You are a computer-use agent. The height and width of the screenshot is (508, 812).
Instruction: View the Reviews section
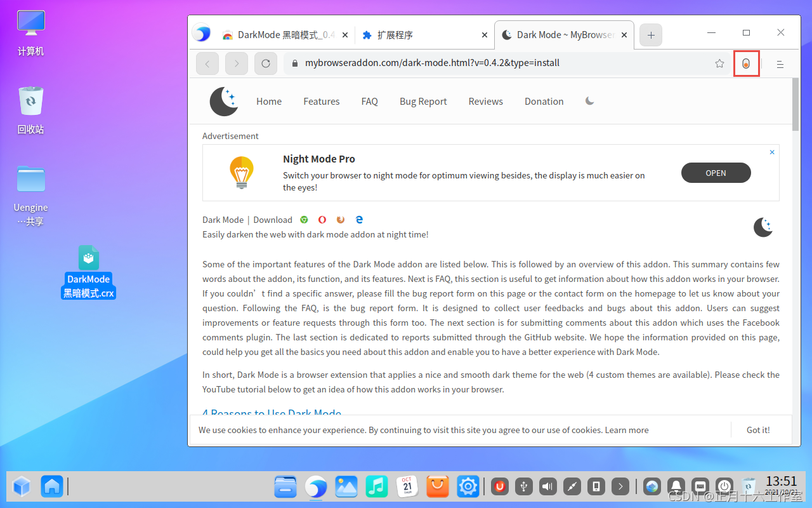click(x=486, y=102)
